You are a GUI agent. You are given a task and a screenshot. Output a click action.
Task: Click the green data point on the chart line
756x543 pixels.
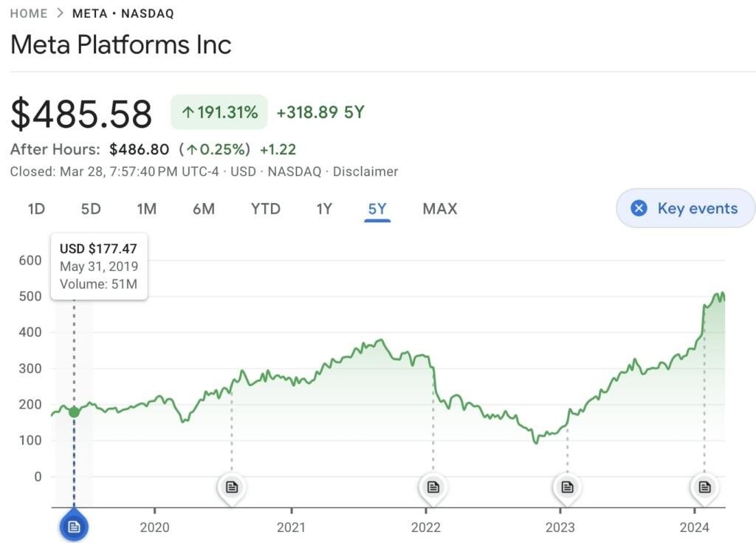(74, 411)
